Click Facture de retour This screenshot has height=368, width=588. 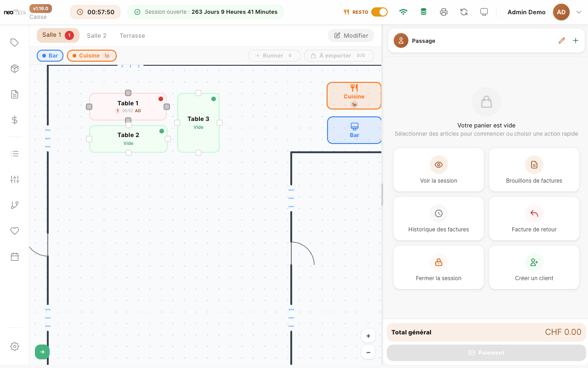click(534, 218)
